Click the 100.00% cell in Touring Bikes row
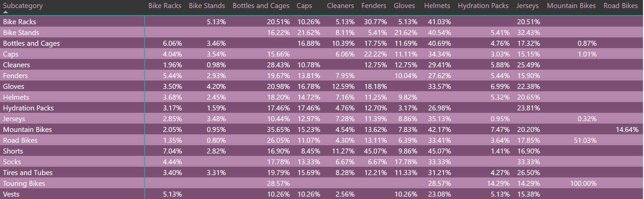Viewport: 644px width, 199px height. point(583,184)
